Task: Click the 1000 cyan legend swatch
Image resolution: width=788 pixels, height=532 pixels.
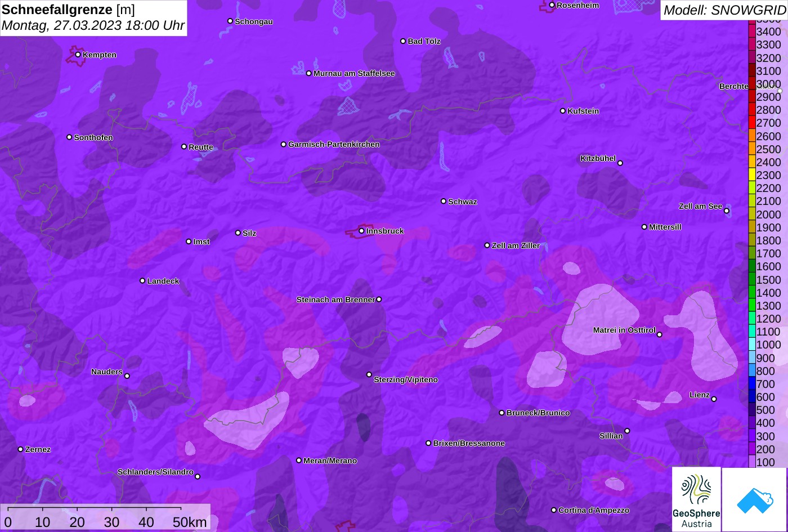Action: tap(752, 345)
